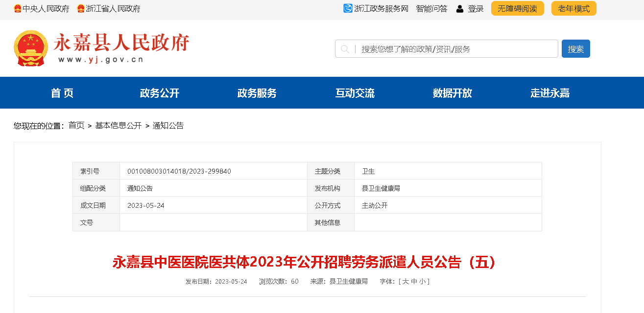Click the user silhouette icon beside 登录
644x313 pixels.
(x=459, y=9)
